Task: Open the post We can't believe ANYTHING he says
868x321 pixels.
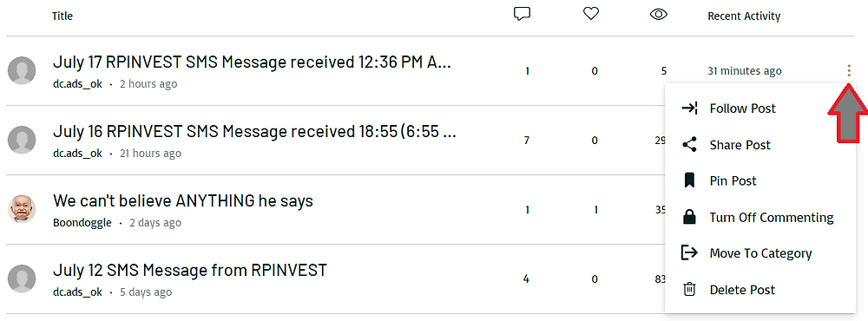Action: pyautogui.click(x=183, y=200)
